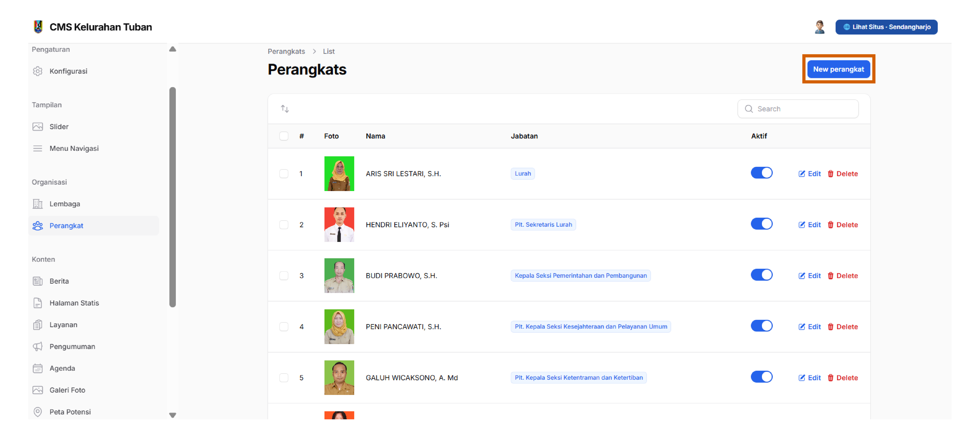Click the pencil edit icon for Peni Pancawati
Image resolution: width=980 pixels, height=437 pixels.
tap(802, 327)
